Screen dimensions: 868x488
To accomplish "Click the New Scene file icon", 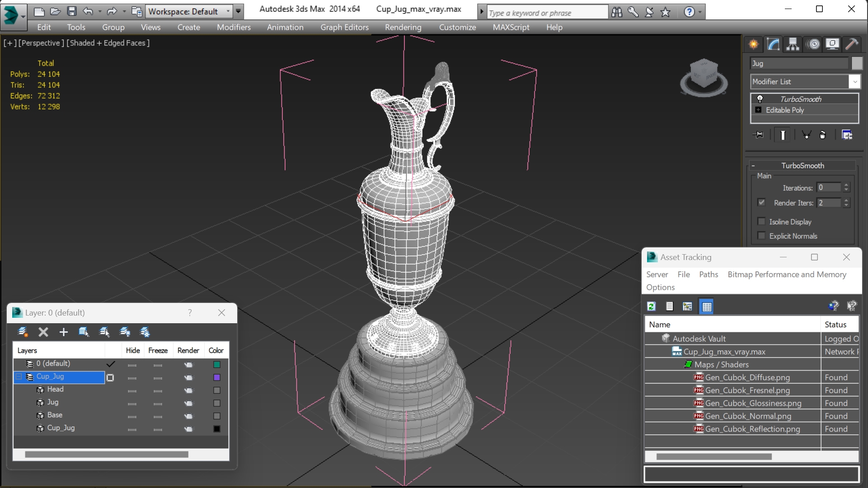I will [39, 11].
